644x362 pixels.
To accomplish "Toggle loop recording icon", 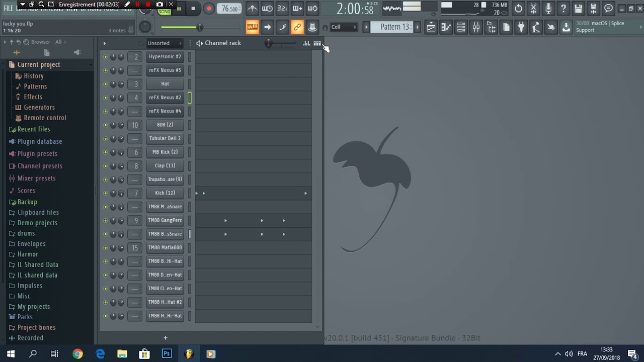I will click(x=312, y=9).
